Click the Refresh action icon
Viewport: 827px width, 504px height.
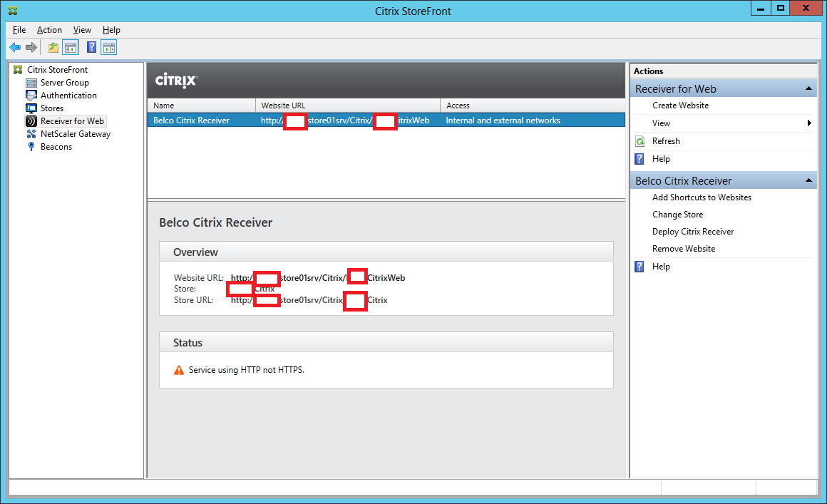[639, 141]
